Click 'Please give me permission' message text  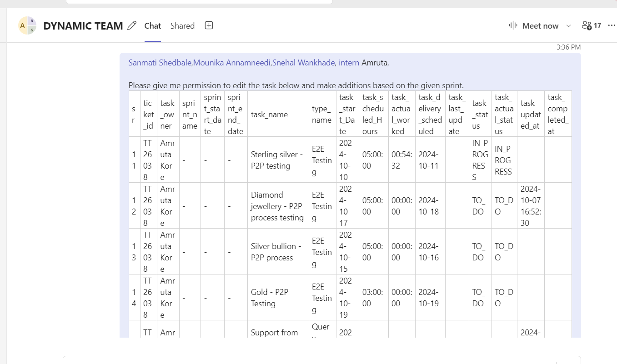tap(296, 85)
